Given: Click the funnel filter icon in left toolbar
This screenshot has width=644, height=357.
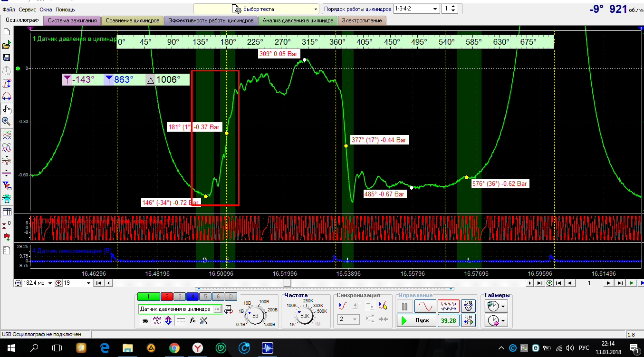Looking at the screenshot, I should point(7,185).
